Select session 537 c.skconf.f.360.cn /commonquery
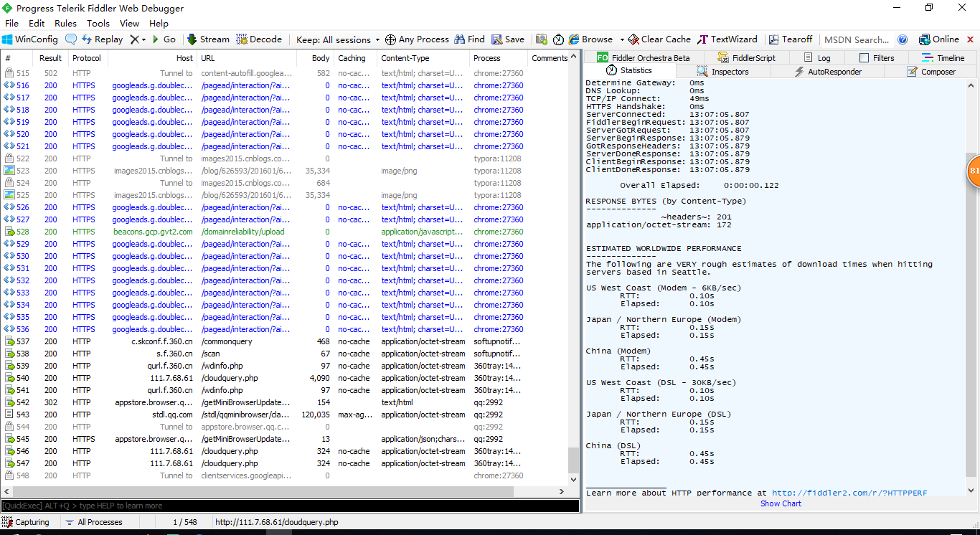The width and height of the screenshot is (980, 535). tap(286, 341)
